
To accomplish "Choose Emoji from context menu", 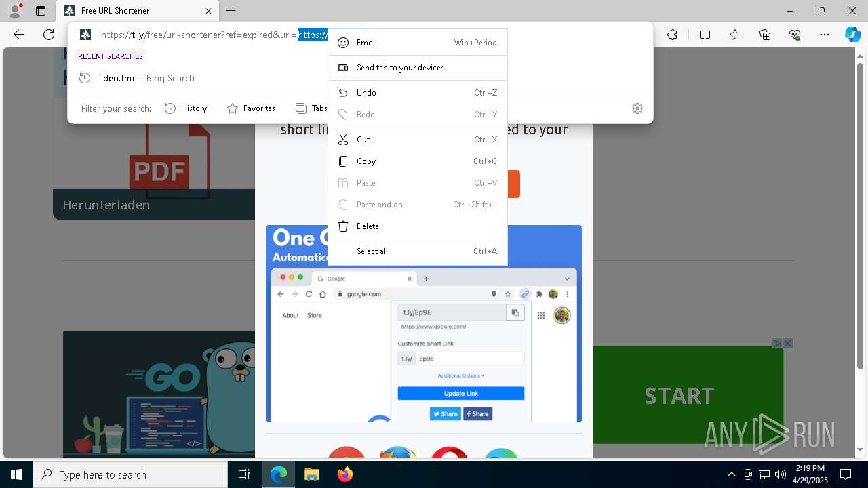I will pos(418,43).
